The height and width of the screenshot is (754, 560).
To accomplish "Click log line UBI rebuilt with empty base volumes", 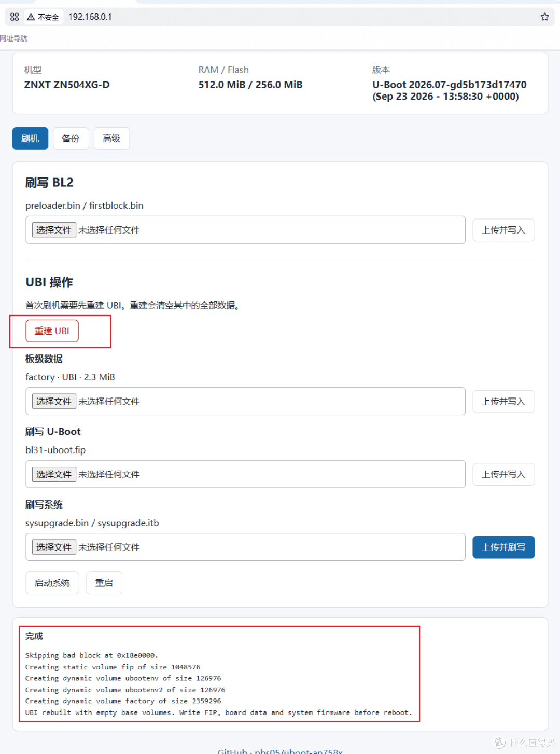I will (219, 712).
